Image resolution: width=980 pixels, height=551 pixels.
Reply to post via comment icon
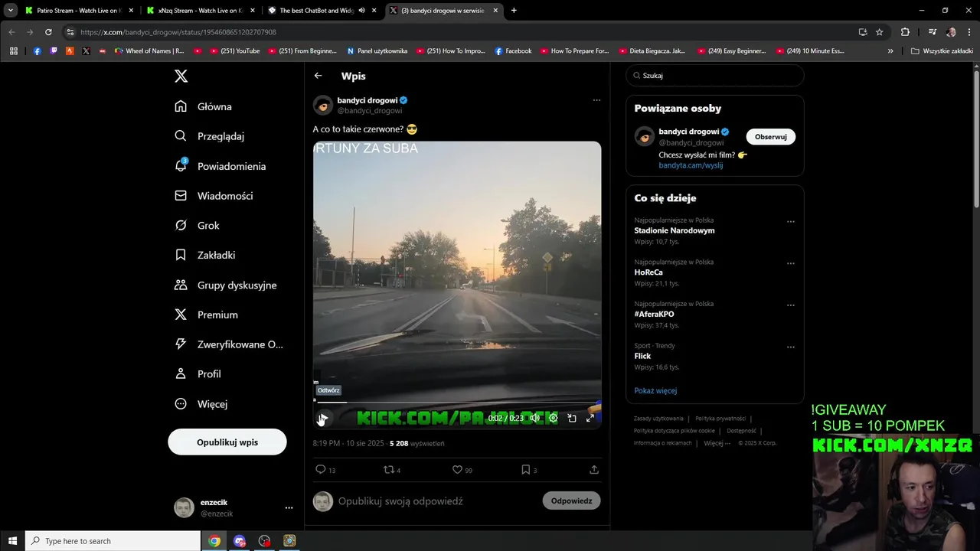[321, 470]
